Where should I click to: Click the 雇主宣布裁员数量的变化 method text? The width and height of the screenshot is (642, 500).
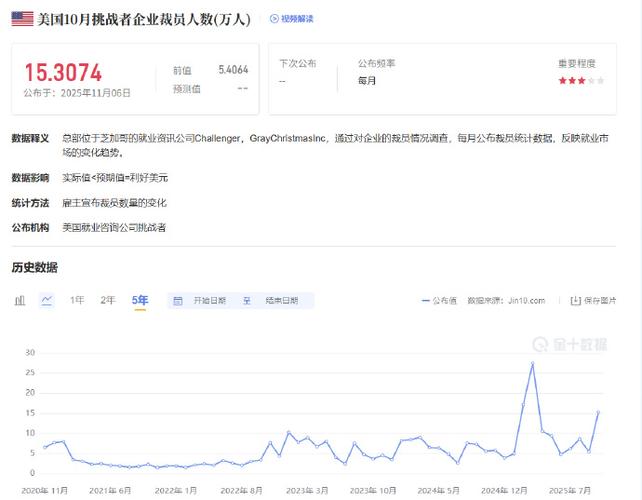(x=114, y=203)
